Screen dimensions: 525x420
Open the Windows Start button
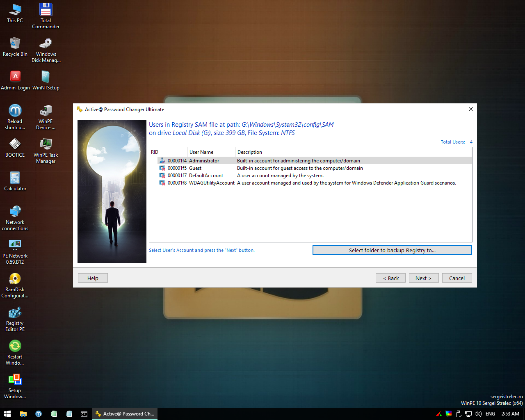pyautogui.click(x=7, y=414)
